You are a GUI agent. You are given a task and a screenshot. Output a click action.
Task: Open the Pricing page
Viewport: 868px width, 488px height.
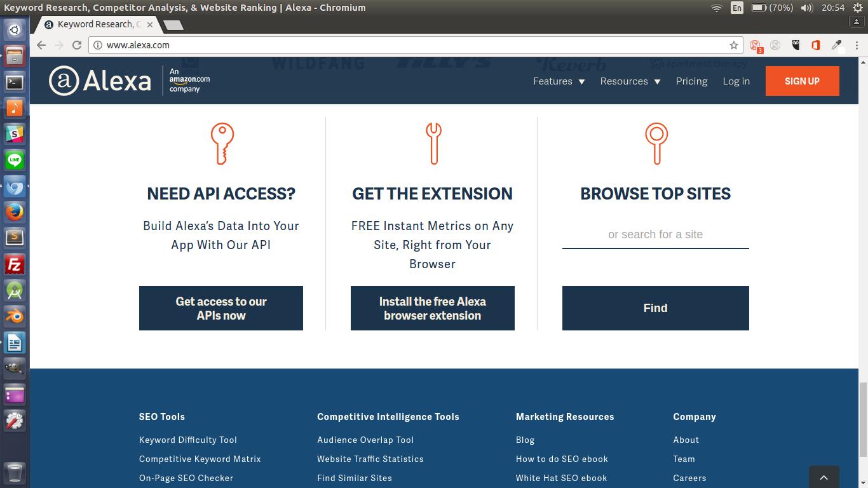point(692,81)
